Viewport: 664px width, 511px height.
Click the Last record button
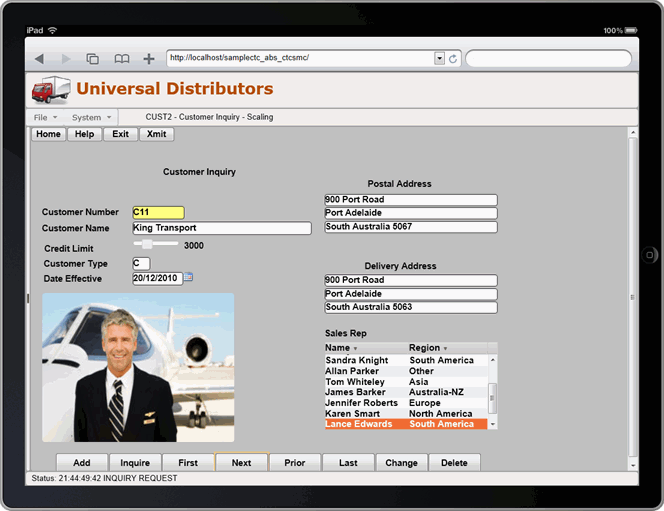pos(348,463)
